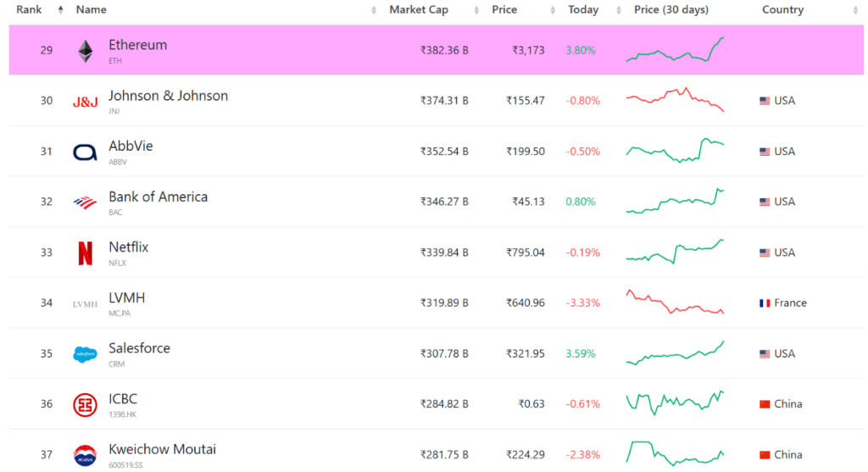Click the Rank column header
This screenshot has width=868, height=472.
click(x=29, y=10)
